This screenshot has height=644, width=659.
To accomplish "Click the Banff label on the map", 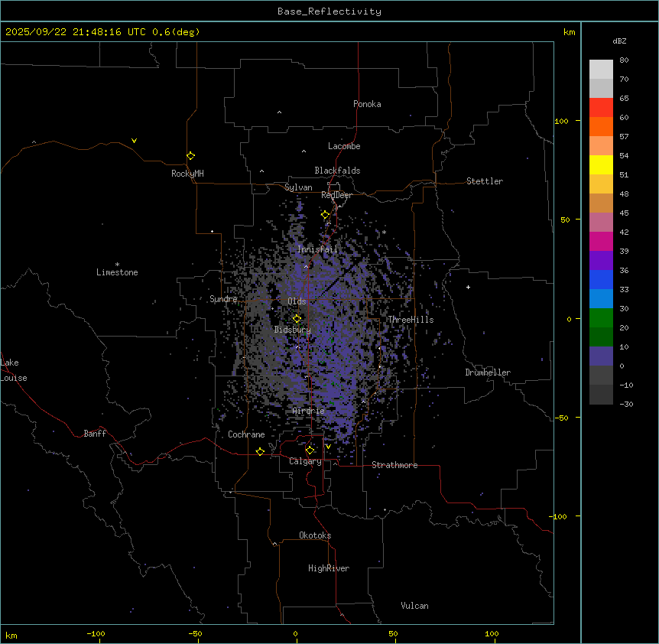I will pyautogui.click(x=95, y=434).
